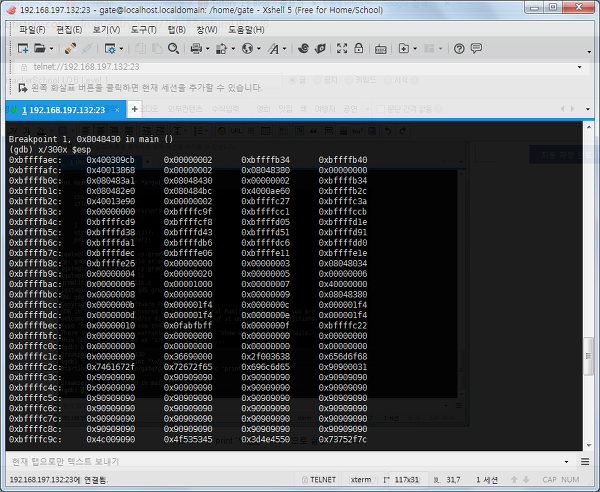Open Help question mark icon
This screenshot has width=600, height=492.
click(x=459, y=49)
